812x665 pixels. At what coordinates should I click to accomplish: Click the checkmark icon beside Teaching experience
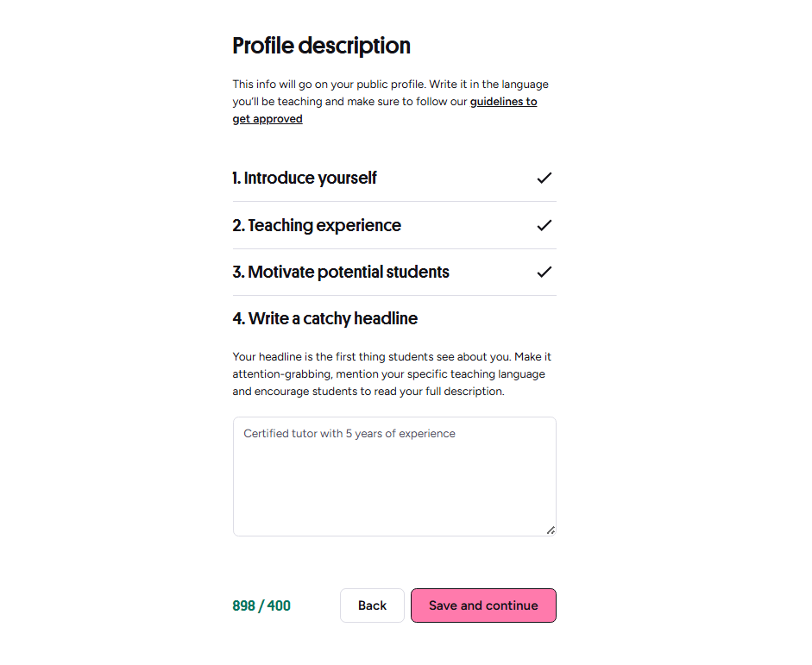point(544,226)
